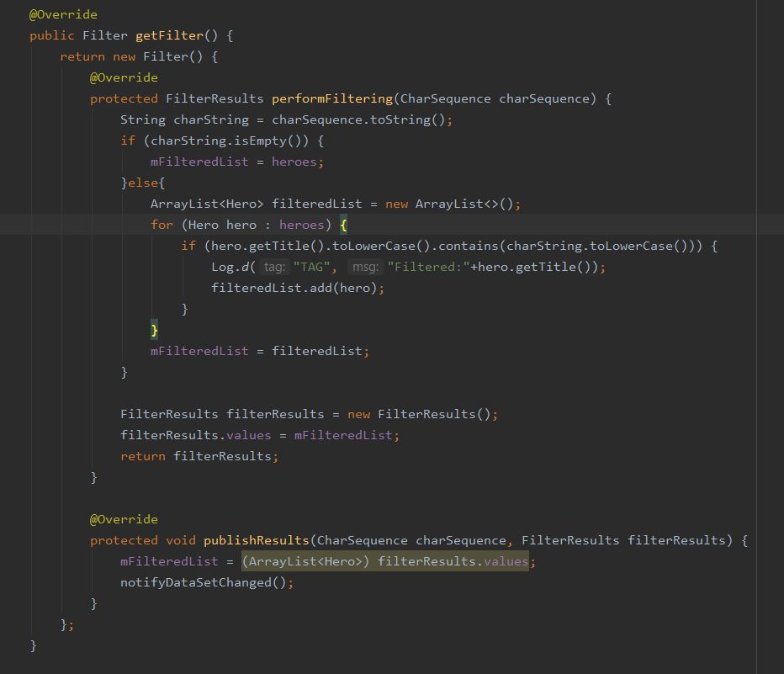The image size is (784, 674).
Task: Click the 'tag:' parameter hint
Action: tap(274, 267)
